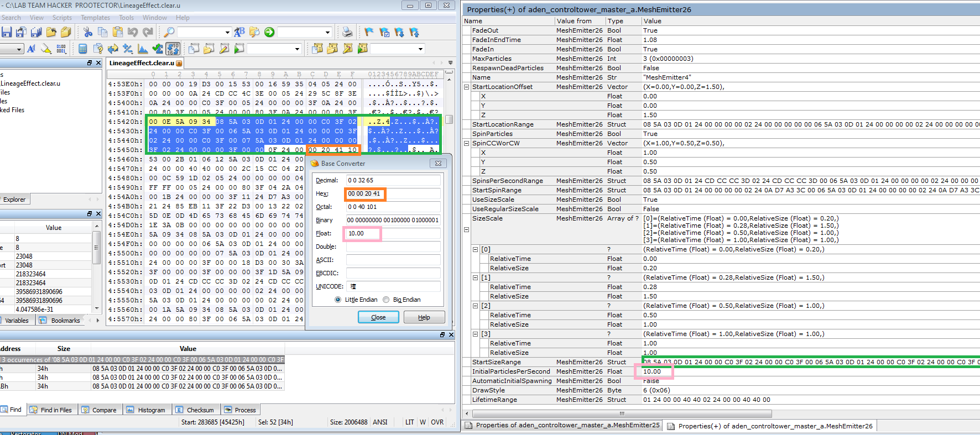Viewport: 980px width, 435px height.
Task: Collapse the SpinCCWorCW vector property
Action: point(466,143)
